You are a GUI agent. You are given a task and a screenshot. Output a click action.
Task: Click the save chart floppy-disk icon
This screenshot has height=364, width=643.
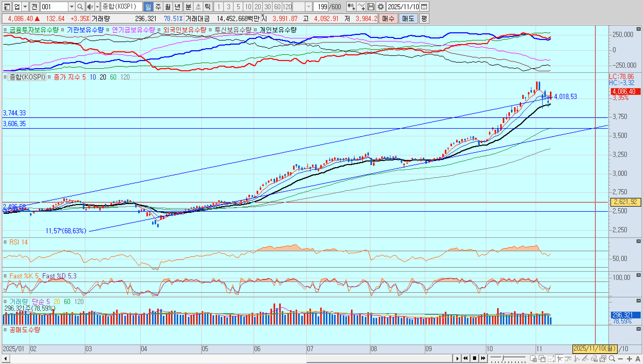coord(371,7)
